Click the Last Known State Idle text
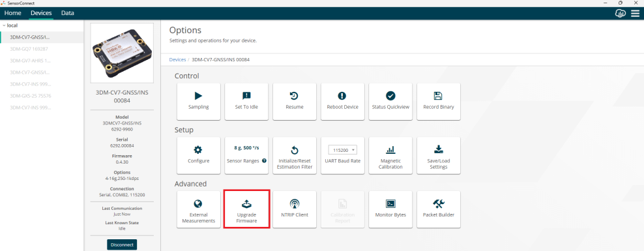This screenshot has width=644, height=251. [122, 228]
